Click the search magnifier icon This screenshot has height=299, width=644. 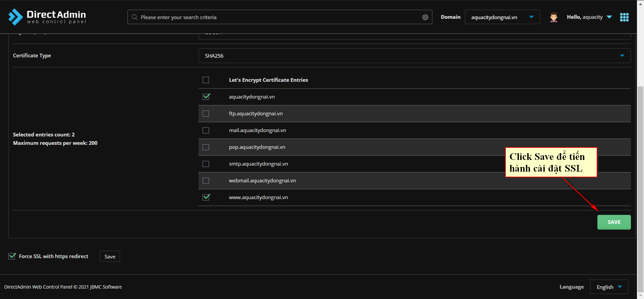click(x=135, y=17)
